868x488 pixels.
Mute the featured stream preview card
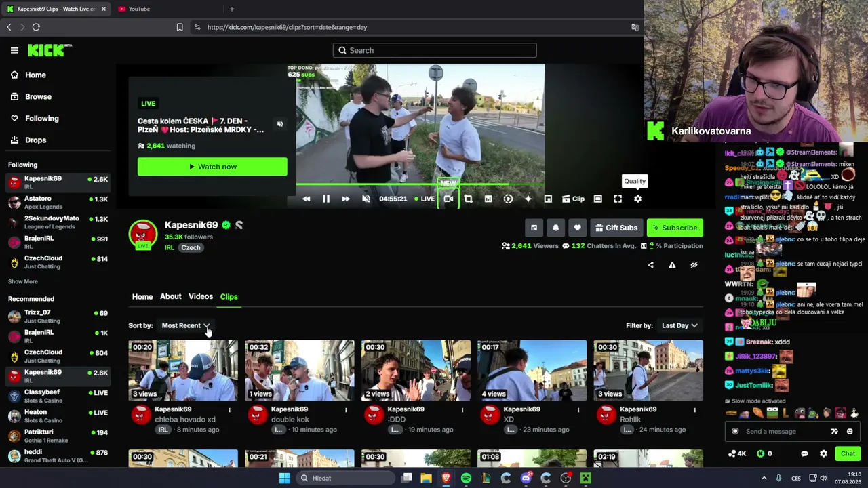(280, 124)
